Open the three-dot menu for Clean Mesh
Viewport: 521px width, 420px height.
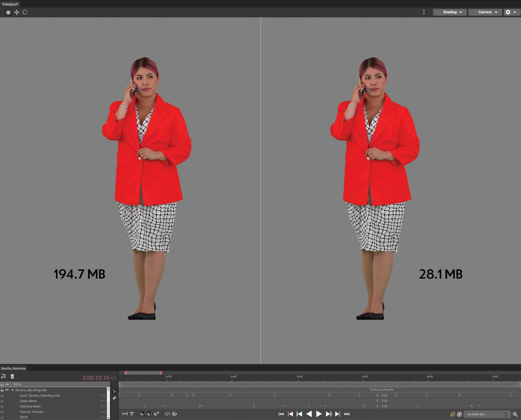coord(103,401)
